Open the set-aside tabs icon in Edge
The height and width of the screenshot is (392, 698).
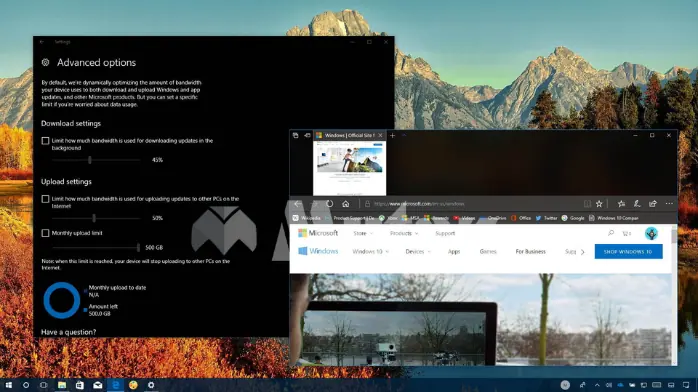pos(295,135)
